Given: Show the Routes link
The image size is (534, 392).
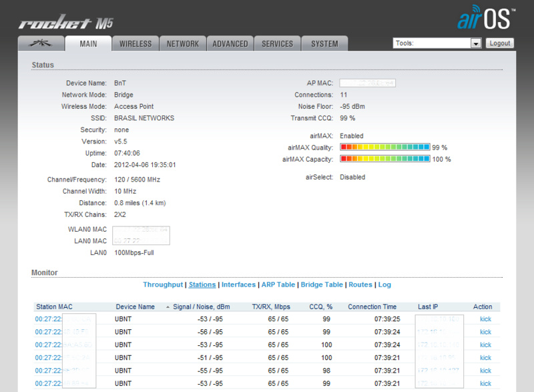Looking at the screenshot, I should pyautogui.click(x=360, y=284).
